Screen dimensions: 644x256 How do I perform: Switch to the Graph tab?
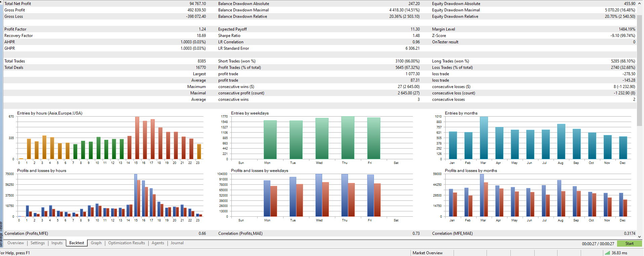[96, 243]
